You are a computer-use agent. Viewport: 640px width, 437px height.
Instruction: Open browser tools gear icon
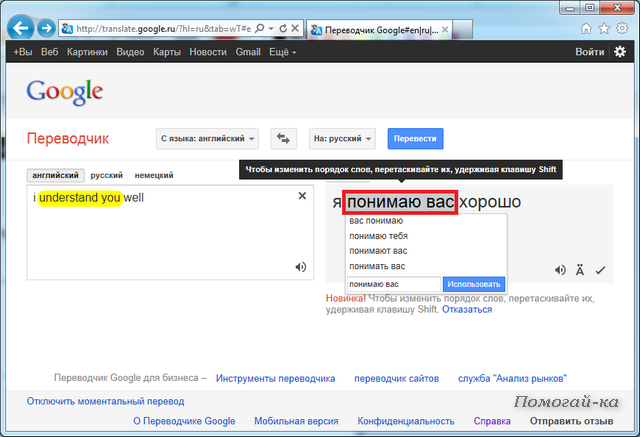622,29
